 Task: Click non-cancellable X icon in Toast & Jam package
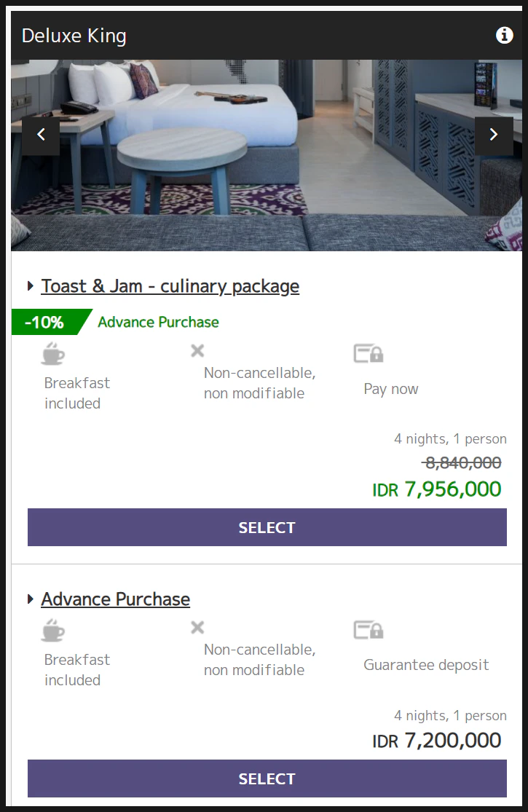click(x=197, y=351)
